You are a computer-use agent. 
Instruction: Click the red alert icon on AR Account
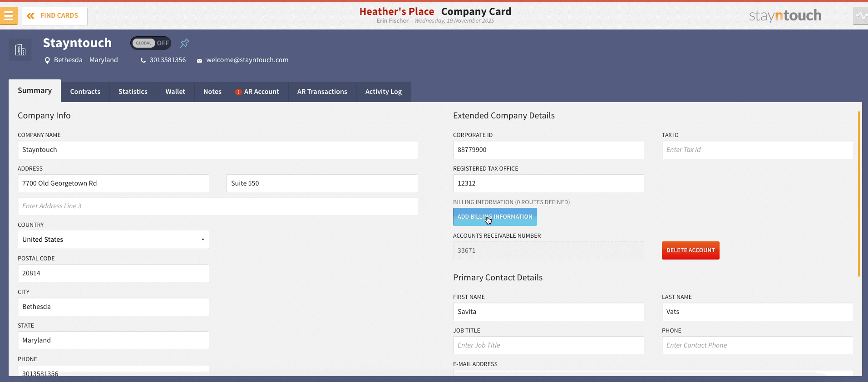238,92
